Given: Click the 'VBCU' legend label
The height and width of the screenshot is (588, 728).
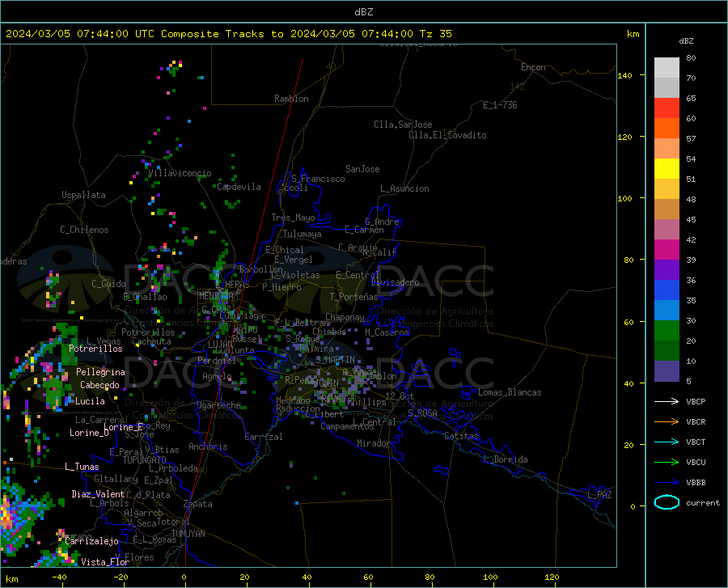Looking at the screenshot, I should point(696,463).
